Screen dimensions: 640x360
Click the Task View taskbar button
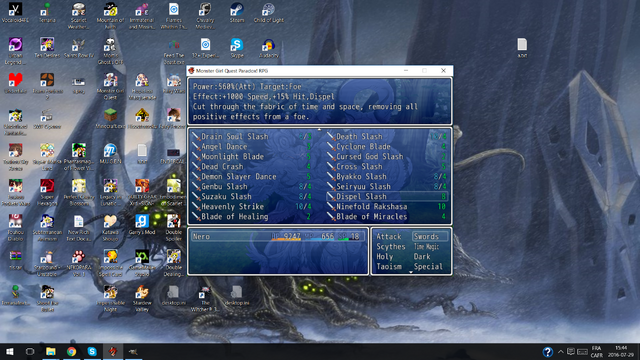(30, 351)
